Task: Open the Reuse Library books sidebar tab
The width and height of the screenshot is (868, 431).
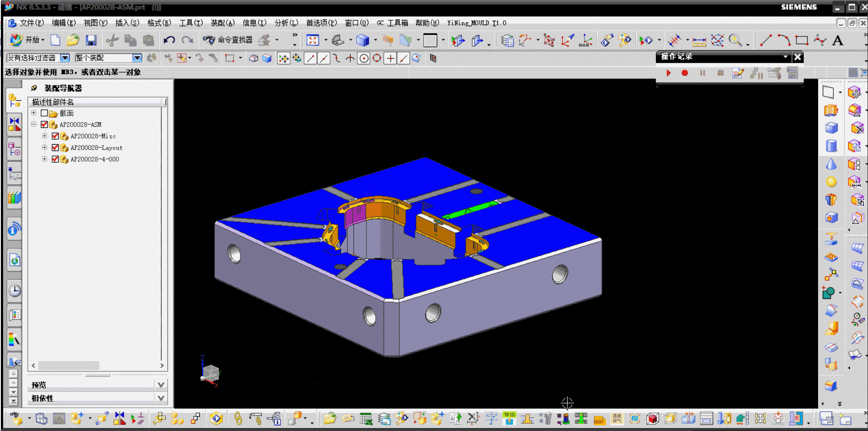Action: click(14, 198)
